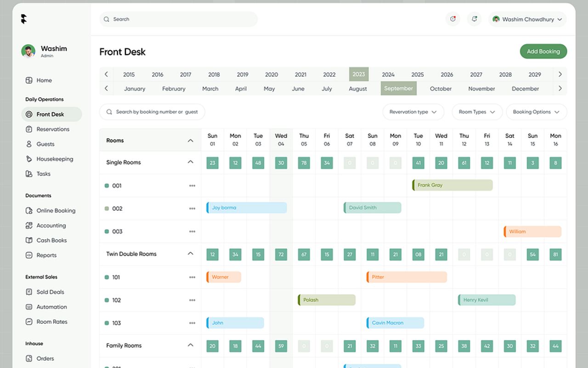588x368 pixels.
Task: Click the three-dot menu for room 001
Action: tap(192, 186)
